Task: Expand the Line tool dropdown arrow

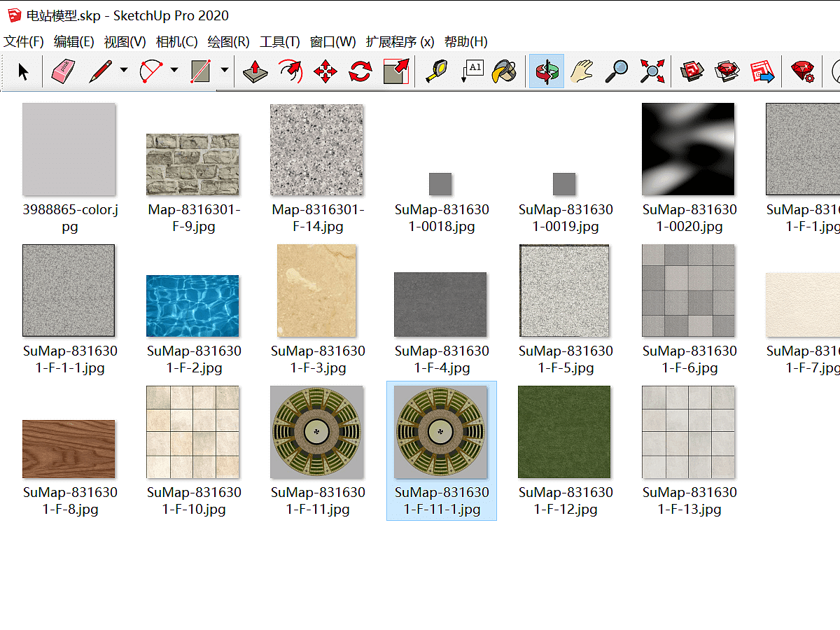Action: tap(123, 71)
